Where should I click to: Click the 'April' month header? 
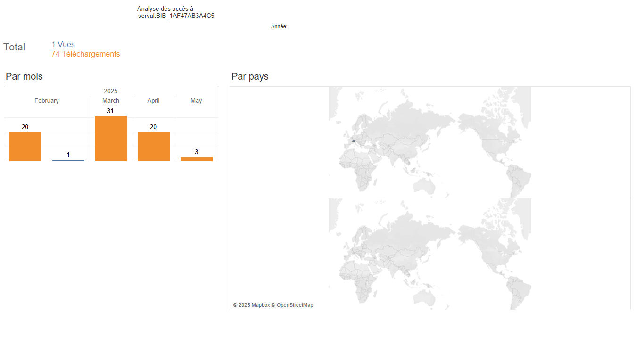point(154,101)
